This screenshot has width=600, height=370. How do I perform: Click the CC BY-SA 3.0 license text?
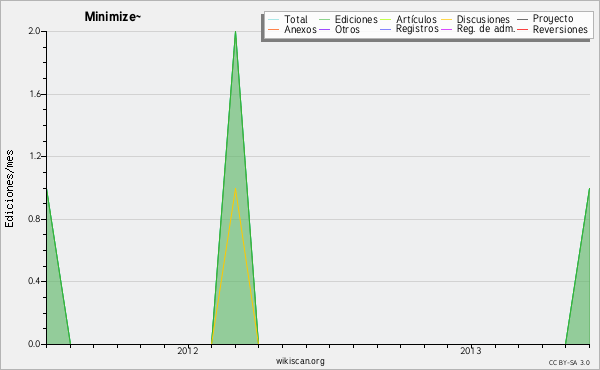569,362
